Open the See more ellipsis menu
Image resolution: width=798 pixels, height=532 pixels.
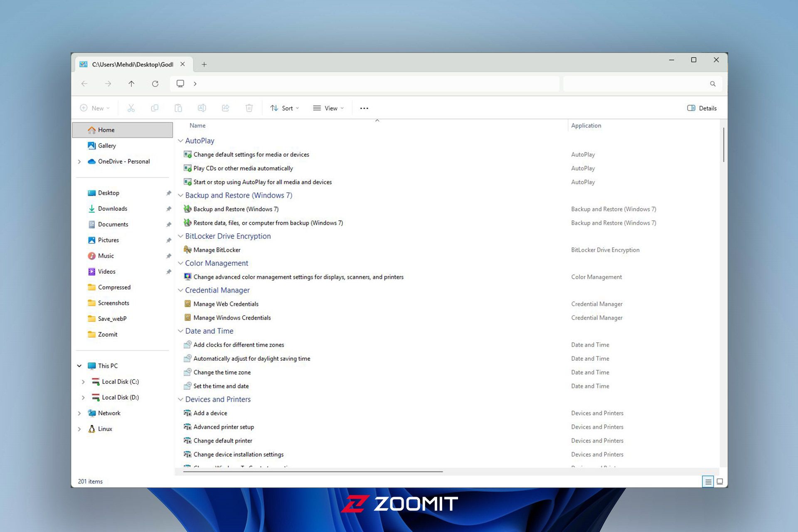364,108
